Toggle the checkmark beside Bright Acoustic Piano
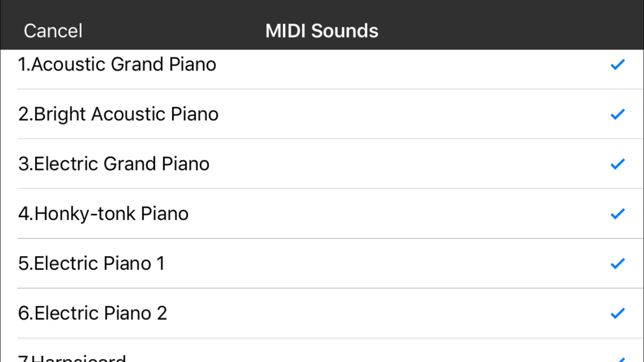Screen dimensions: 644x362 [617, 115]
